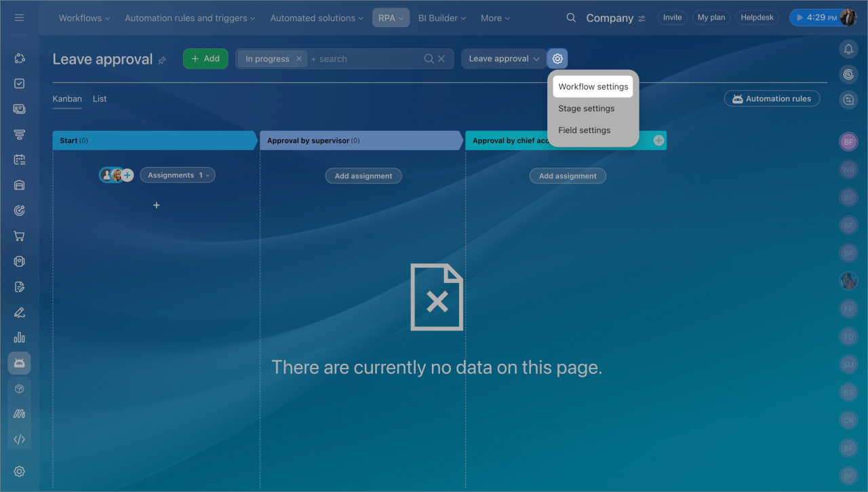The height and width of the screenshot is (492, 868).
Task: Click the magnifier search icon in top bar
Action: (571, 18)
